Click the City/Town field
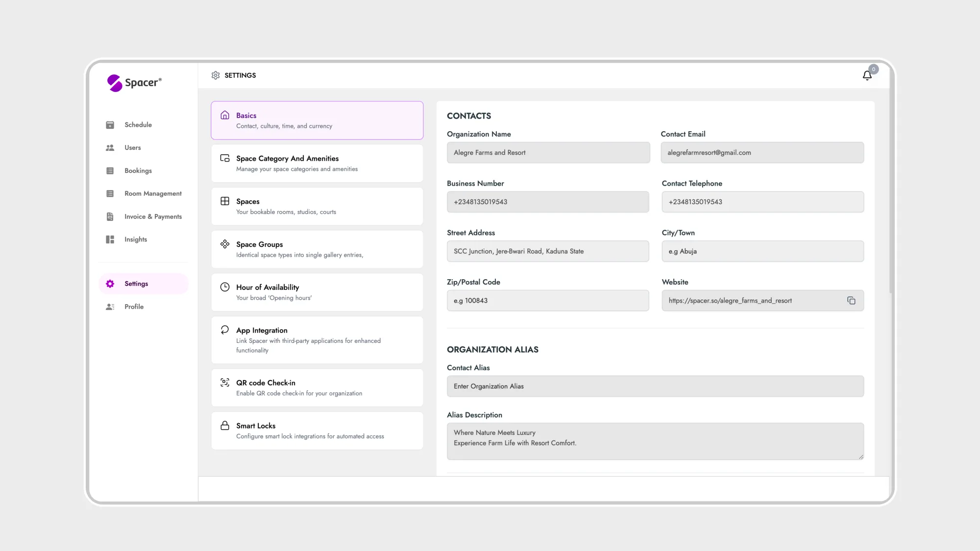Viewport: 980px width, 551px height. click(x=762, y=251)
